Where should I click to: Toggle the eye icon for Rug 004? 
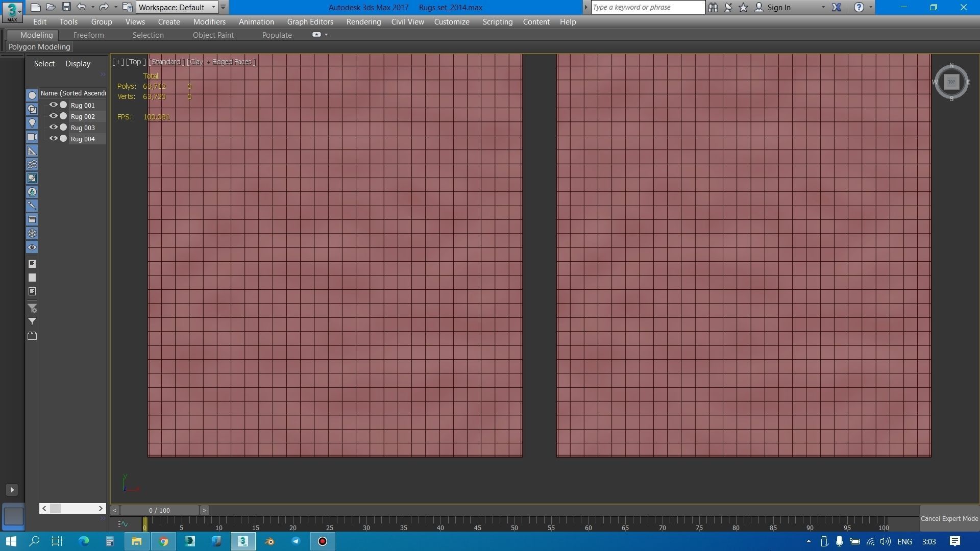pos(53,138)
